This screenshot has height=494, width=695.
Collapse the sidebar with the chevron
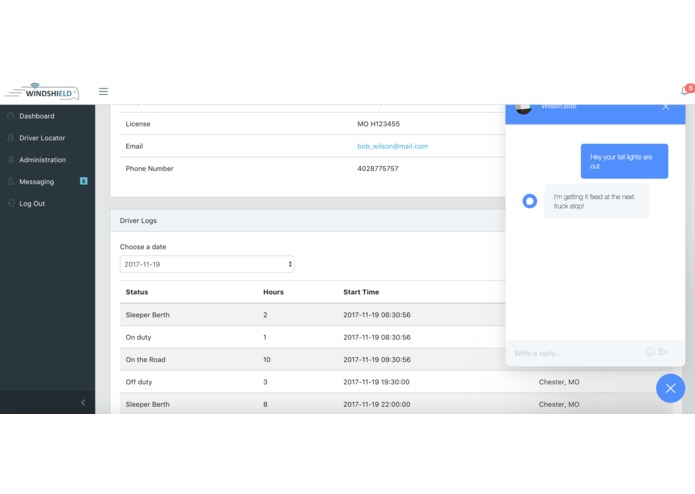click(x=83, y=402)
